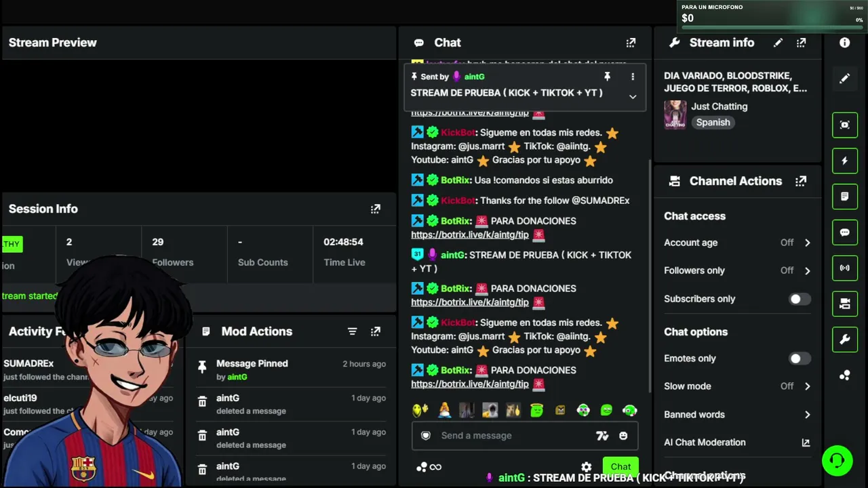Click the pencil edit icon in right sidebar
Screen dimensions: 868x488
[x=844, y=79]
